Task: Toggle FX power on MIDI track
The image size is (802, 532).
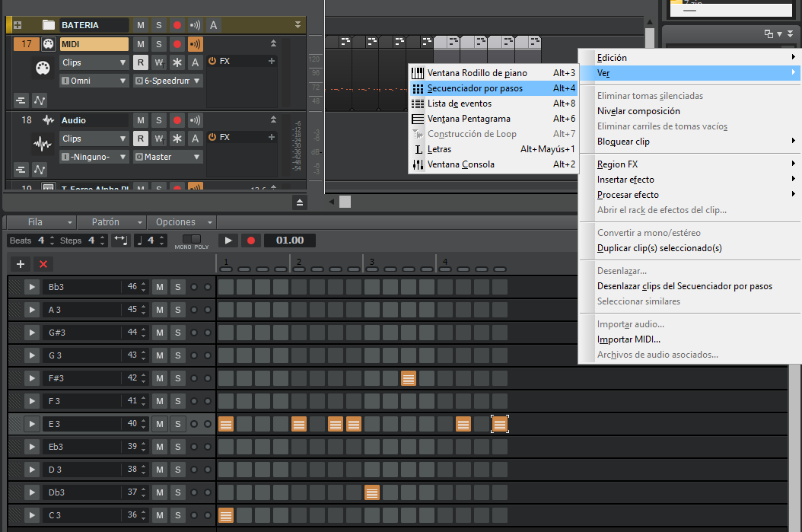Action: (x=212, y=61)
